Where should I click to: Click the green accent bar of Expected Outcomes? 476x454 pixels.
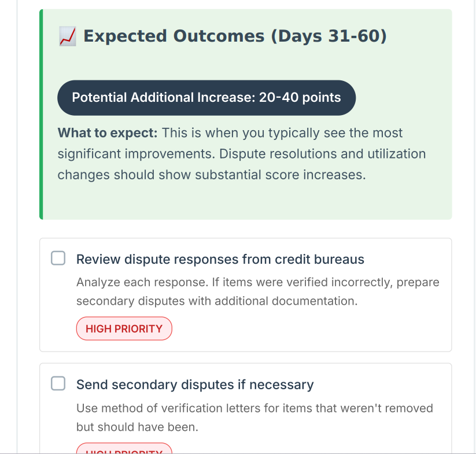41,115
